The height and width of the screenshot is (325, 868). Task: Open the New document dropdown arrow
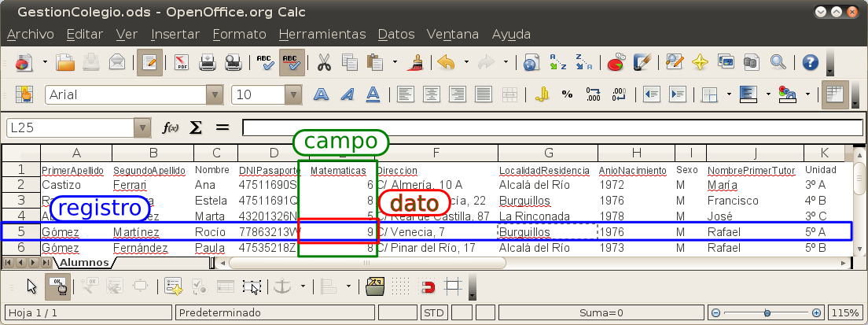45,63
